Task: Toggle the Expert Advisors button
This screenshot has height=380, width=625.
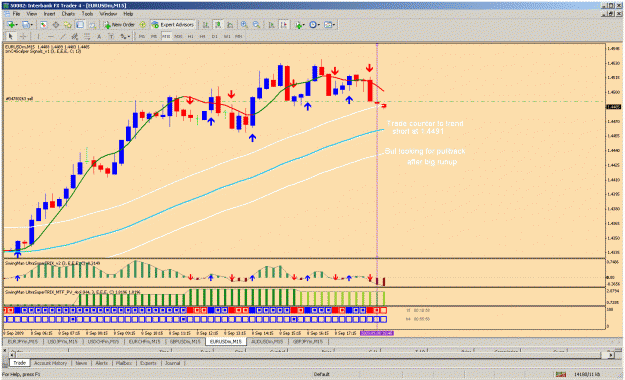Action: [173, 25]
